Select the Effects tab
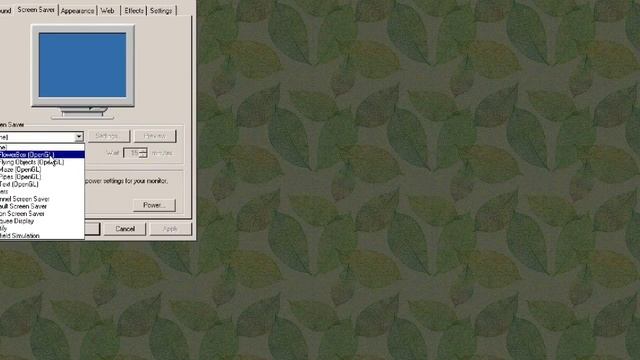640x360 pixels. (x=134, y=11)
